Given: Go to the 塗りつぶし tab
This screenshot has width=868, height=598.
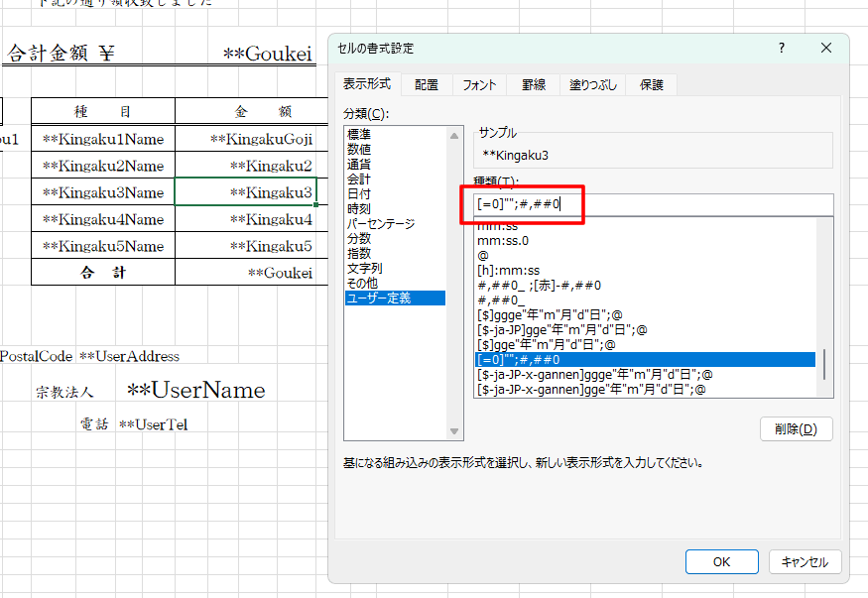Looking at the screenshot, I should point(593,84).
